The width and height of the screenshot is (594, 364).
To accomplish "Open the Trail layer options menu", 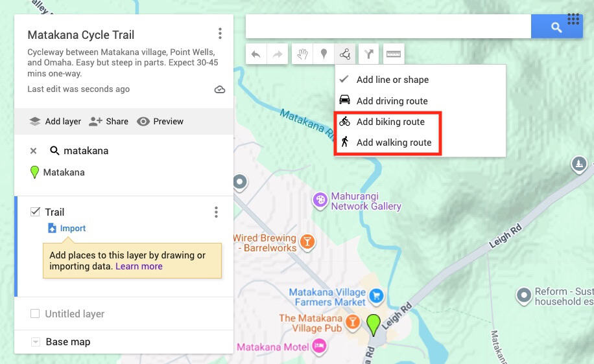I will pyautogui.click(x=216, y=212).
